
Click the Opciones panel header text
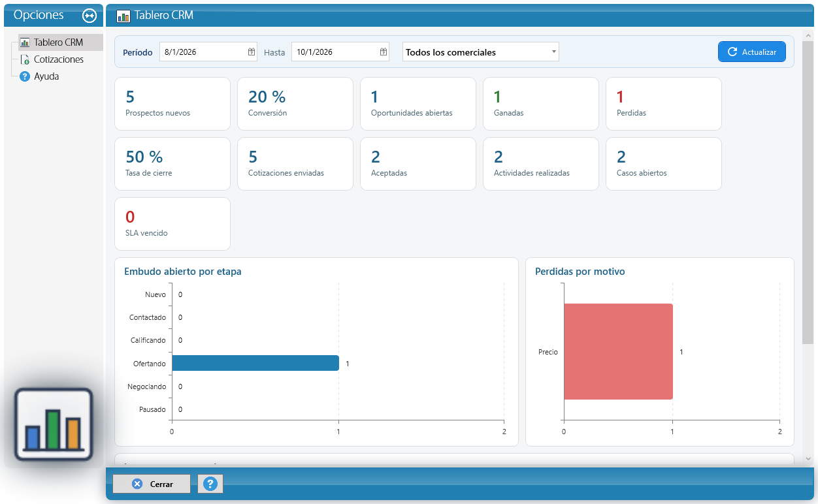click(x=39, y=15)
